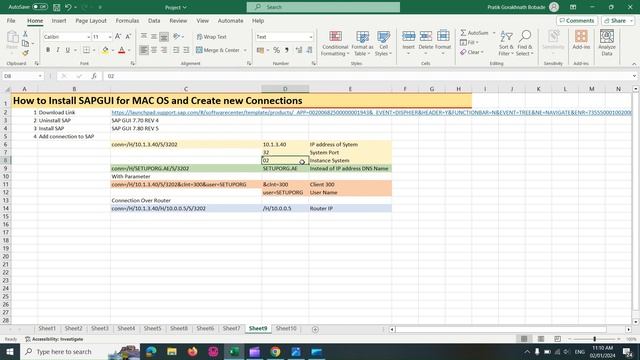This screenshot has width=640, height=360.
Task: Open Find & Select
Action: point(525,43)
